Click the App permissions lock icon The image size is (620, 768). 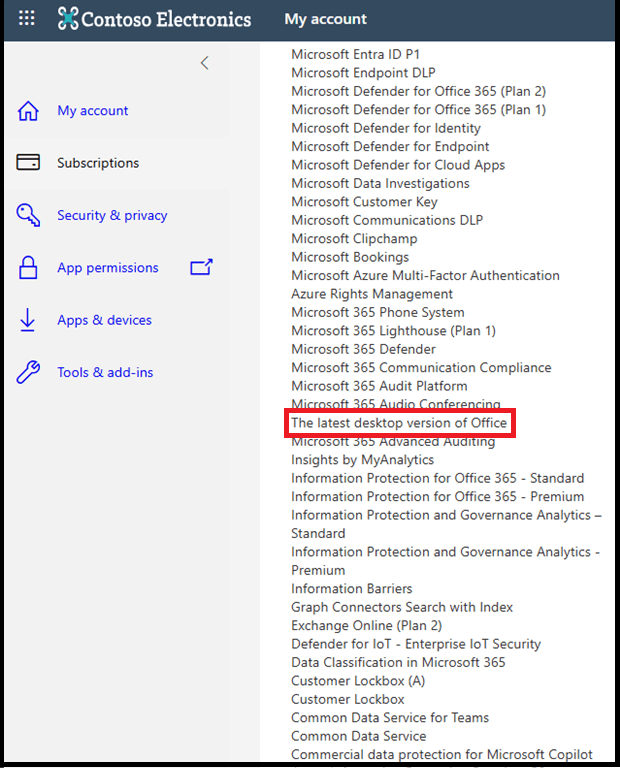click(x=28, y=267)
